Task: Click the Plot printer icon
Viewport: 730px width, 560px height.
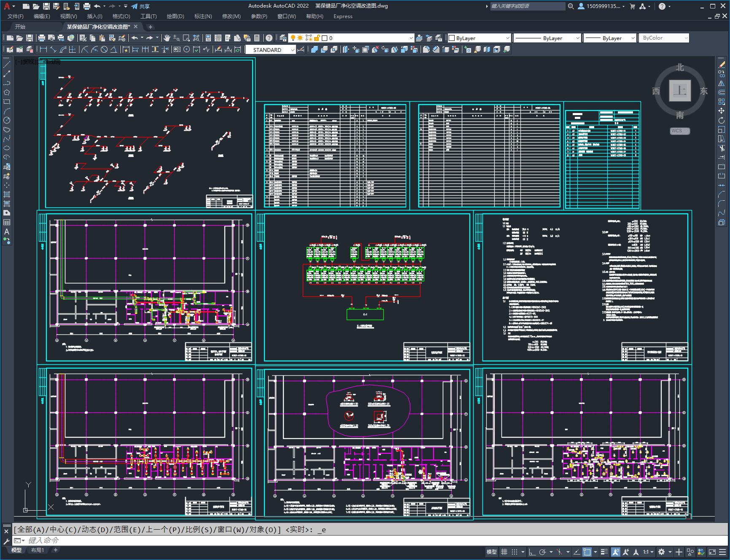Action: click(41, 38)
